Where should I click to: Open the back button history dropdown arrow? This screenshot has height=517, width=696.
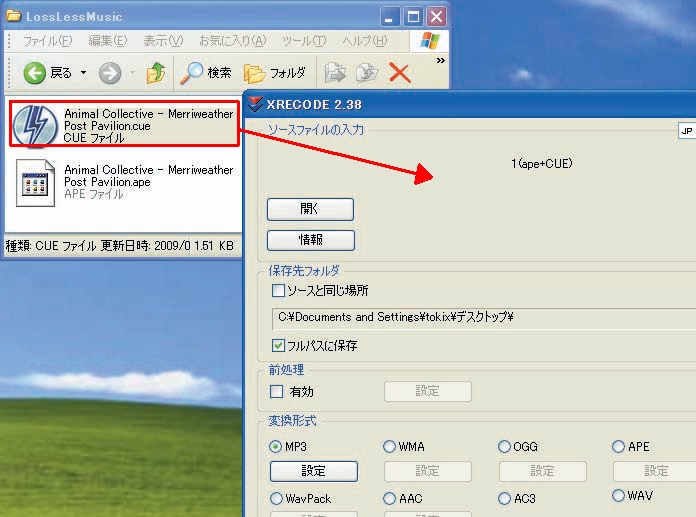point(83,72)
